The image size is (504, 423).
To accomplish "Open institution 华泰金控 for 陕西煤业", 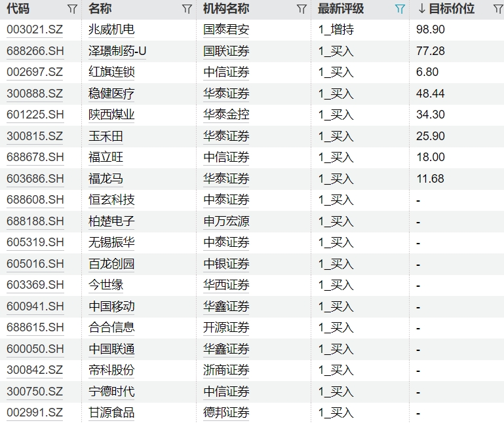I will [226, 115].
